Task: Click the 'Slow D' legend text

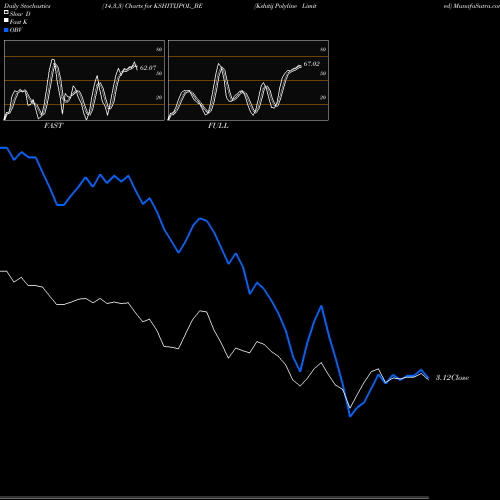Action: pyautogui.click(x=20, y=14)
